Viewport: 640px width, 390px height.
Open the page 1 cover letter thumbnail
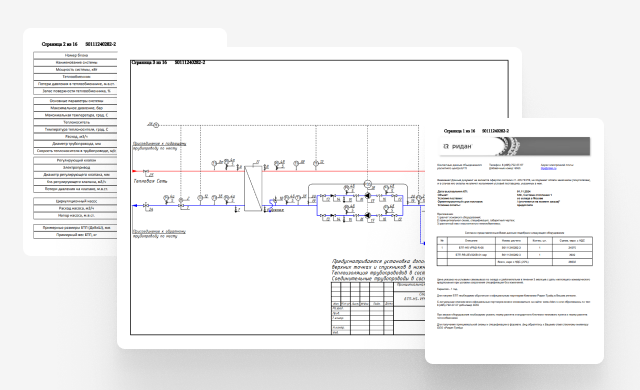(x=514, y=241)
